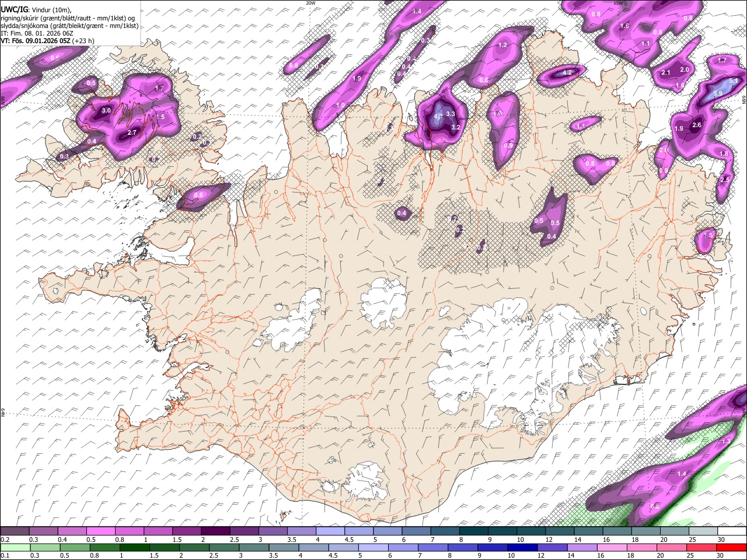Select the 2.6 precipitation value on the map

click(697, 125)
